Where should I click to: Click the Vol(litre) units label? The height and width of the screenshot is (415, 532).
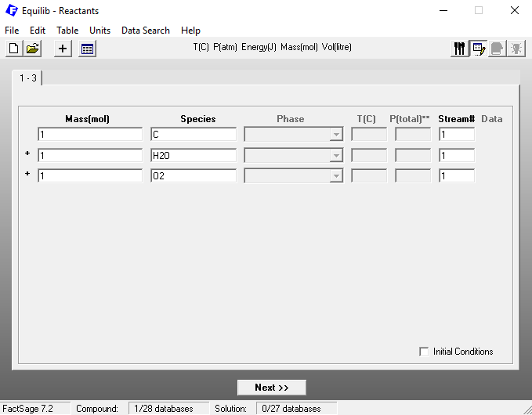(337, 47)
